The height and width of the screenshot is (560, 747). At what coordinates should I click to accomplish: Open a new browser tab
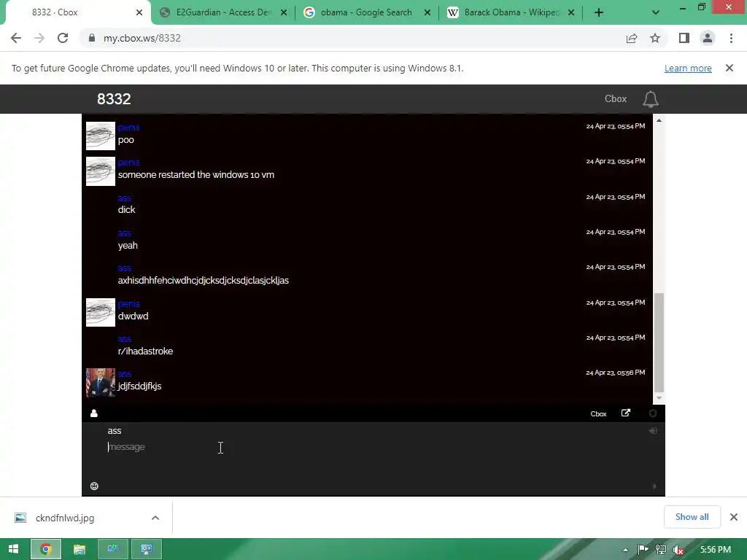[x=599, y=12]
